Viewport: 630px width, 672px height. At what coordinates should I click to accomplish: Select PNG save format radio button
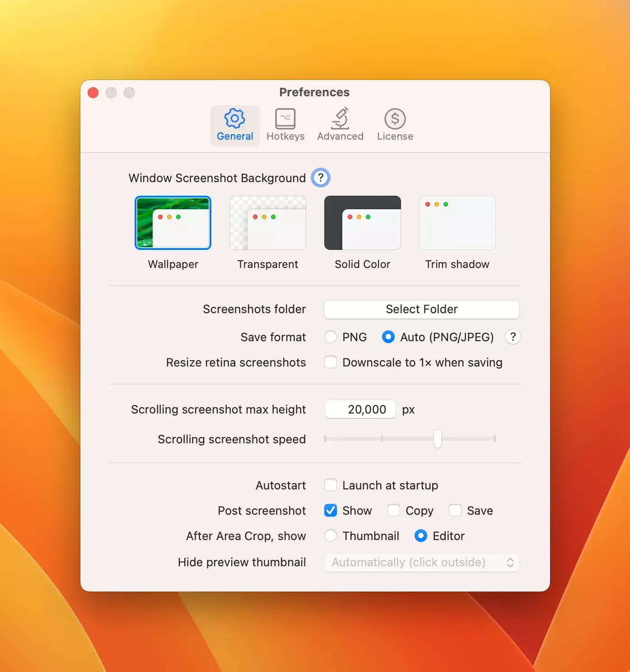331,337
